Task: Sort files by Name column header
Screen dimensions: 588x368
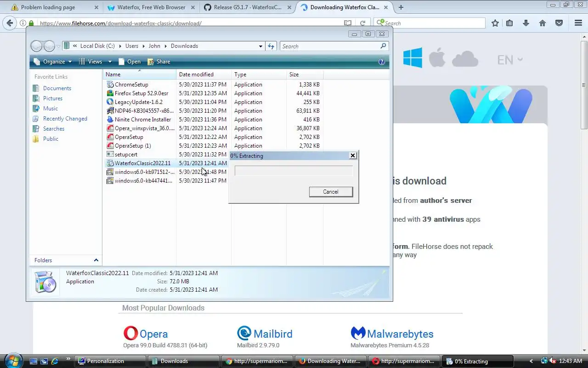Action: point(139,75)
